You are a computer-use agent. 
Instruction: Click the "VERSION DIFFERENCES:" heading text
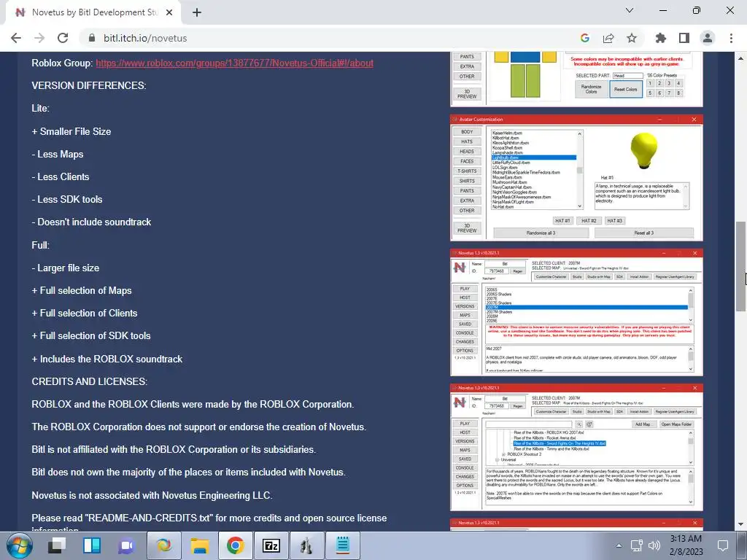pyautogui.click(x=88, y=86)
